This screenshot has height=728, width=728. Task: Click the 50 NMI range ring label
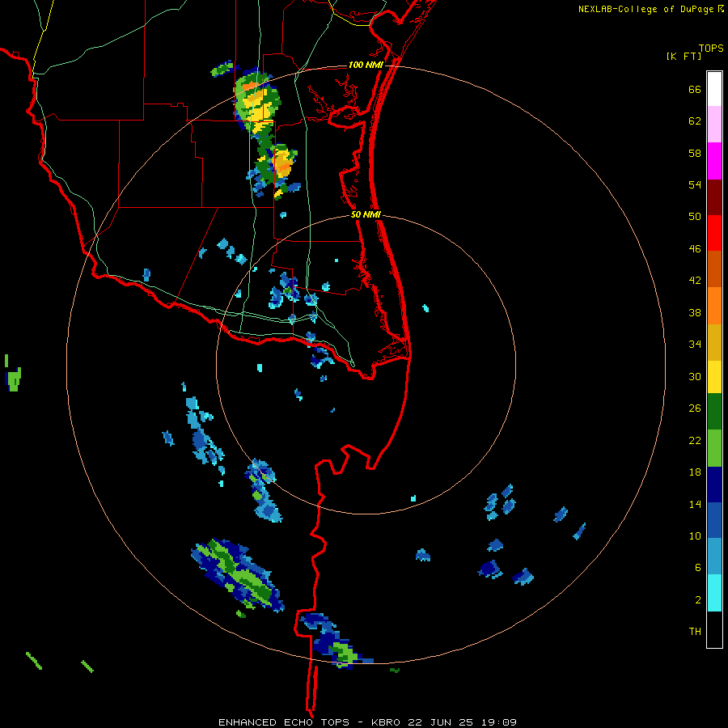tap(366, 214)
